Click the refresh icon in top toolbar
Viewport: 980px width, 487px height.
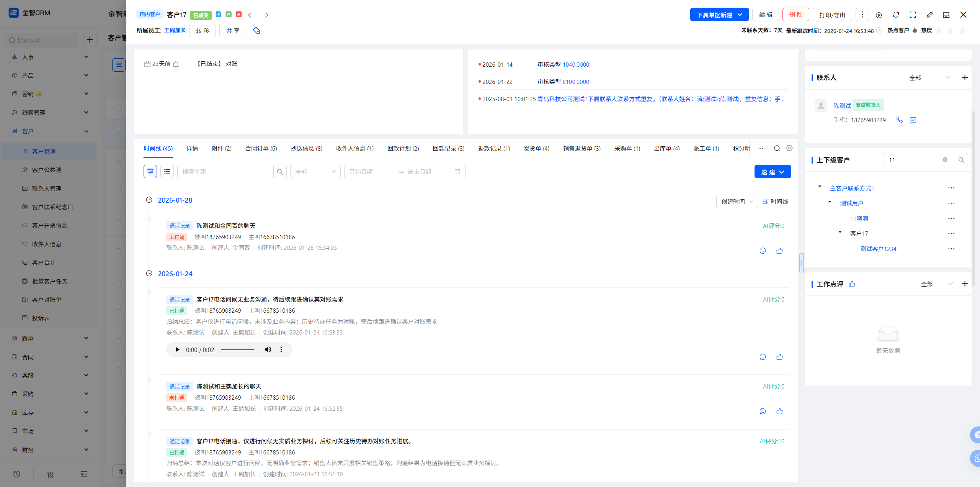(896, 15)
